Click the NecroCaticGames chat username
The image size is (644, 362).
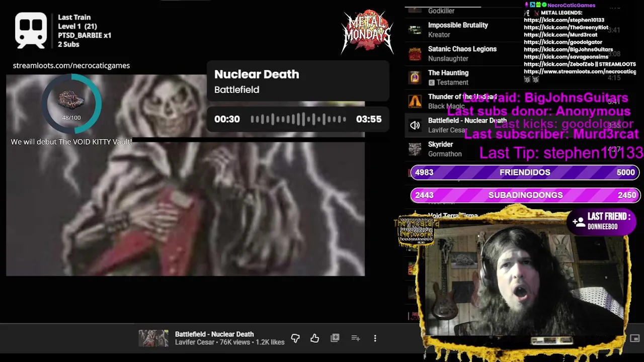571,5
